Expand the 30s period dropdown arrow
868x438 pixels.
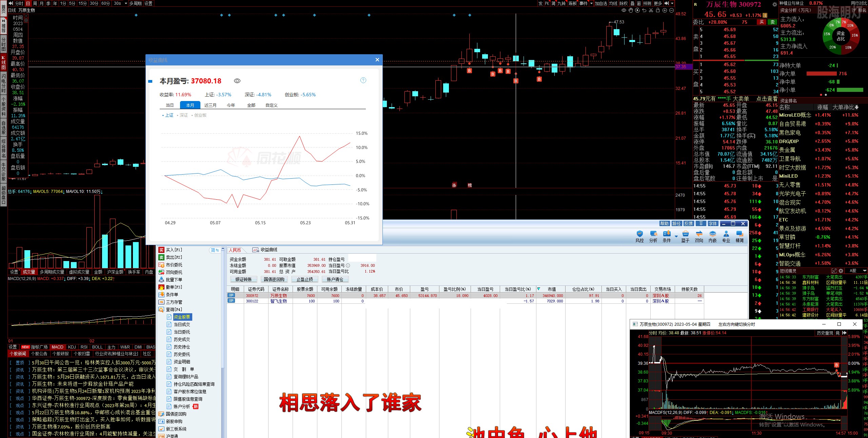126,3
